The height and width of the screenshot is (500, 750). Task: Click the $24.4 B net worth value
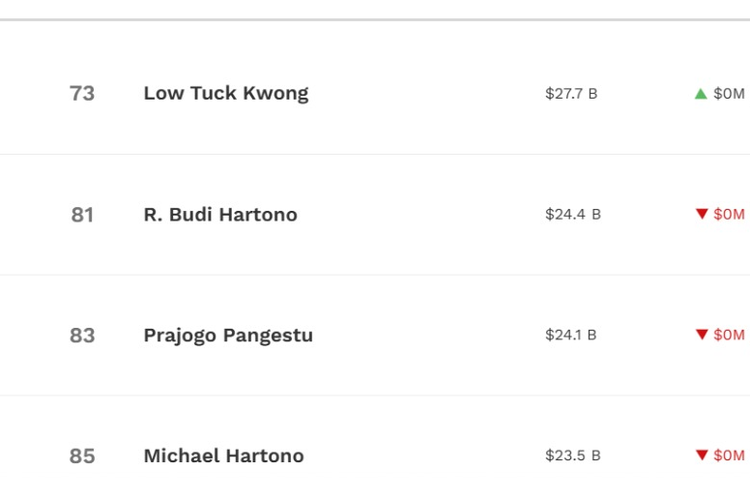573,214
